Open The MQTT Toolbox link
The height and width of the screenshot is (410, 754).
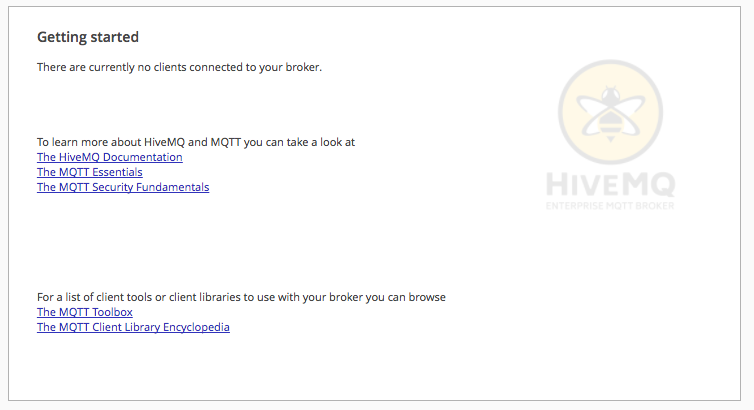click(85, 312)
